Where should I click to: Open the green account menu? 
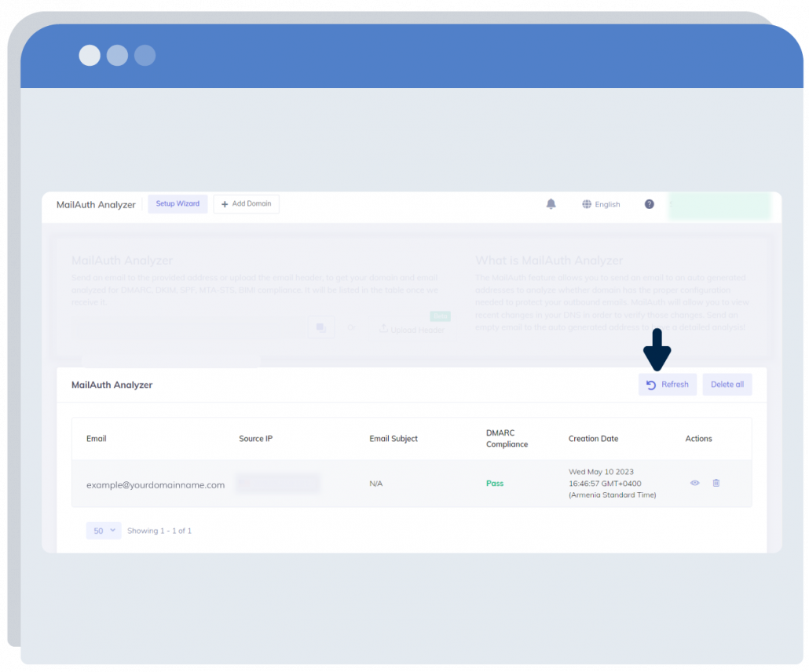pyautogui.click(x=719, y=206)
